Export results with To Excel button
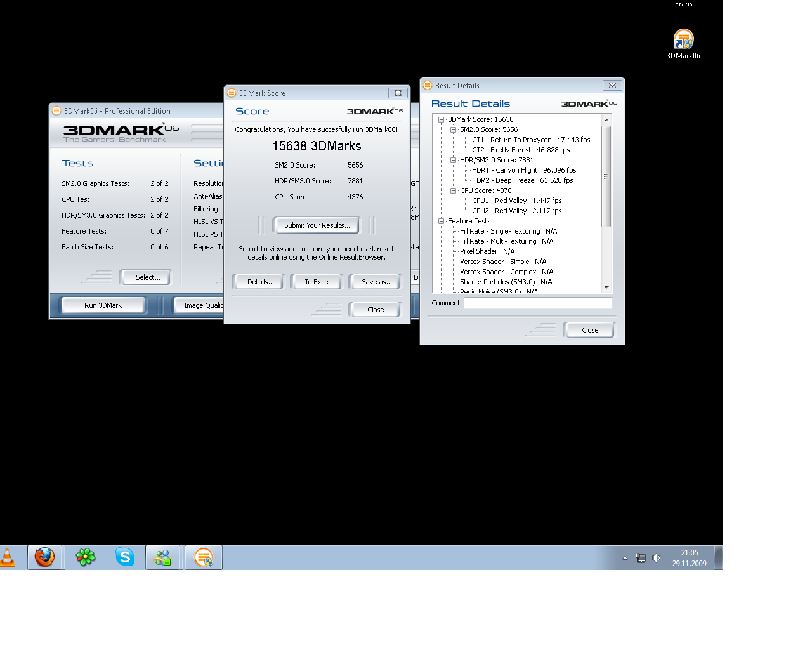This screenshot has width=812, height=650. [x=317, y=282]
